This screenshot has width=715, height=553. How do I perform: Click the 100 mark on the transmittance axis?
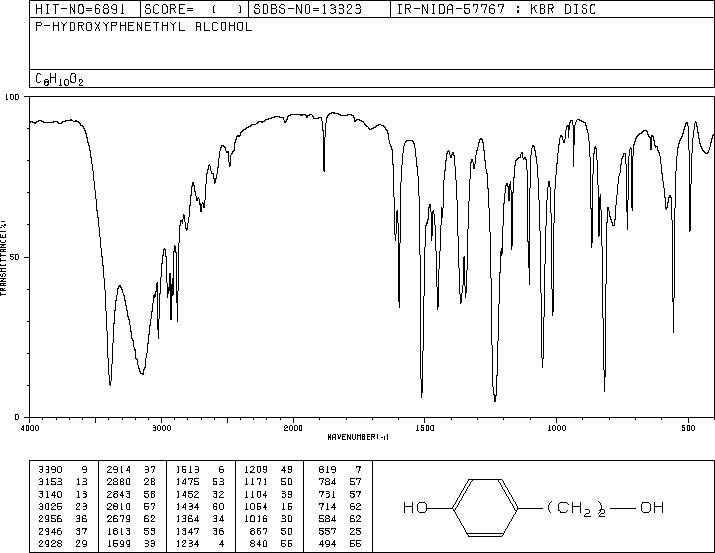12,97
